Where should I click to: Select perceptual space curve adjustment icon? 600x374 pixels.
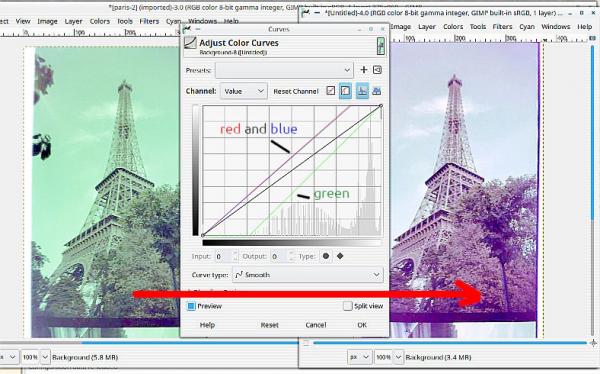coord(345,91)
